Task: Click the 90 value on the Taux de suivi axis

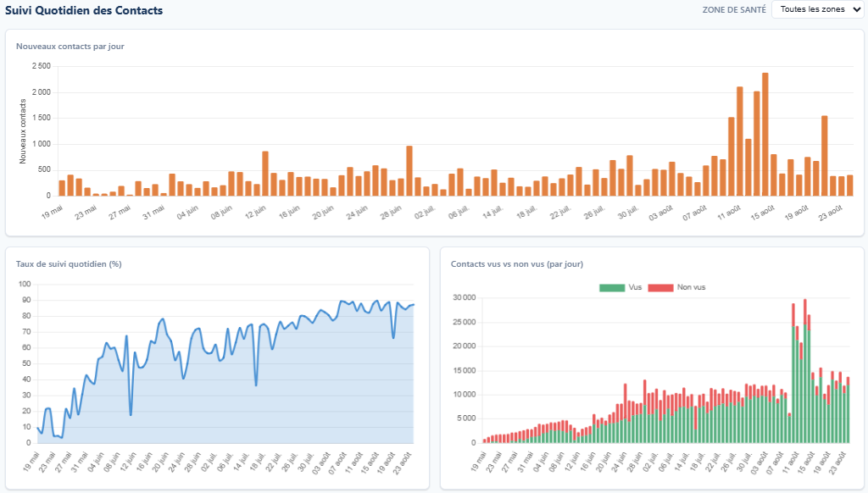Action: pyautogui.click(x=26, y=300)
